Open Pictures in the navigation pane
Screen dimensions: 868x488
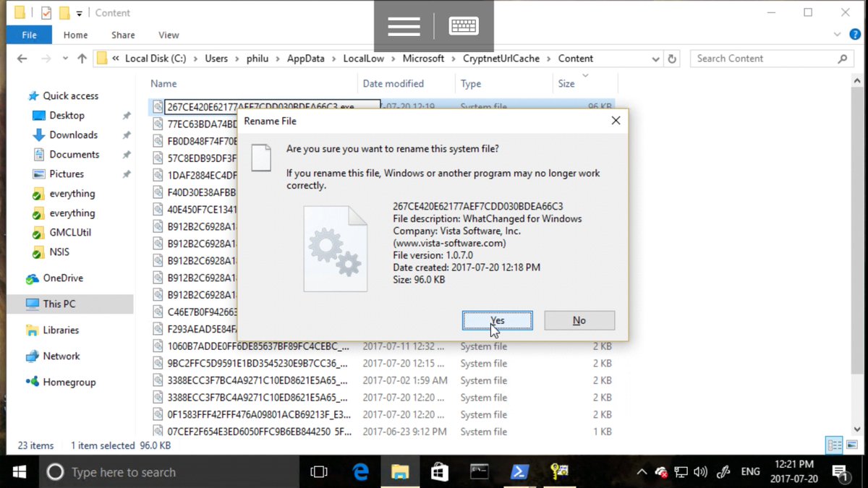point(67,174)
